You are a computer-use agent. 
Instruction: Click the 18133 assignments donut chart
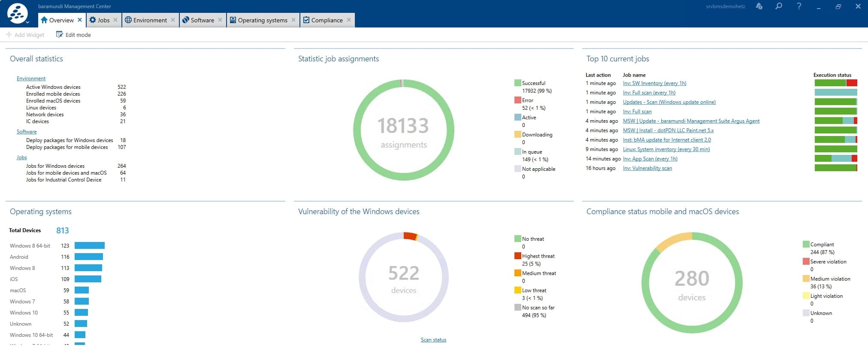403,130
